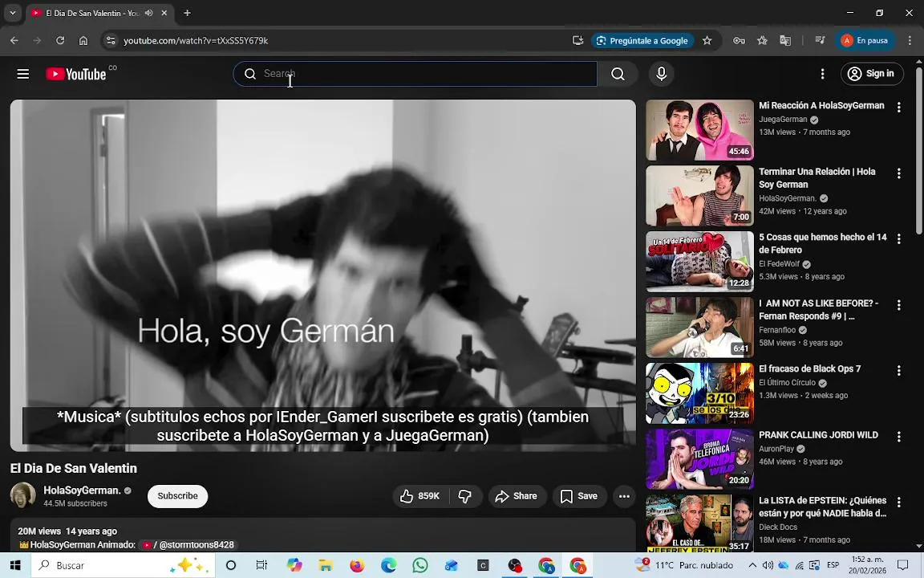
Task: Open options for Fernan Responds #9 video
Action: point(898,305)
